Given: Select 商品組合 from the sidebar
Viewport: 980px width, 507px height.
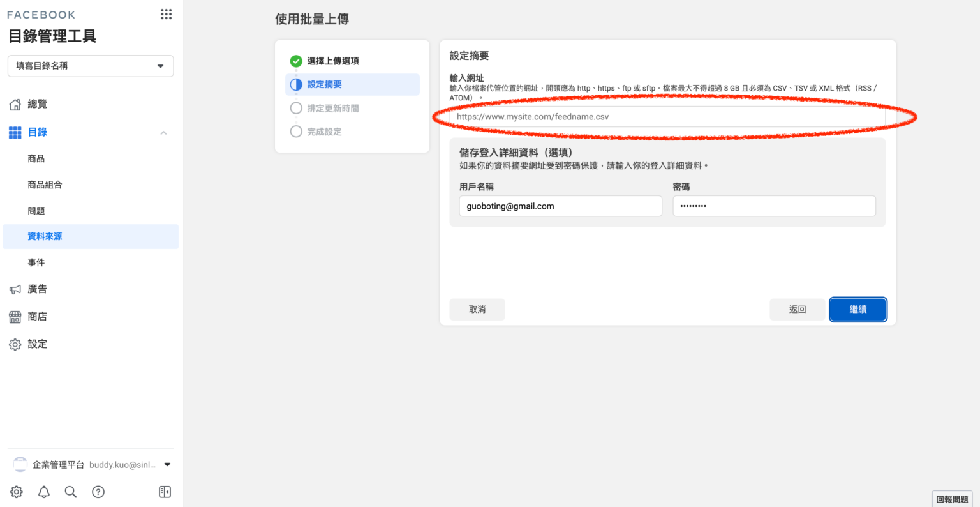Looking at the screenshot, I should tap(45, 185).
